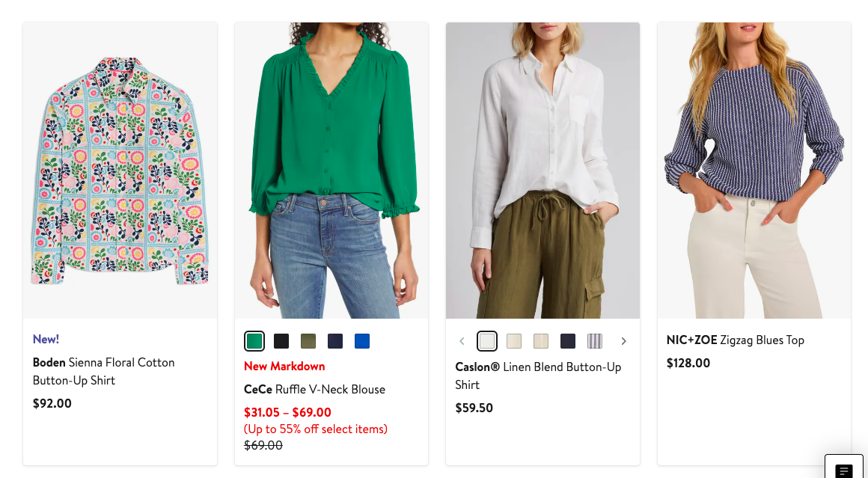Select green swatch for the CeCe blouse
Screen dimensions: 868x478
[x=254, y=341]
